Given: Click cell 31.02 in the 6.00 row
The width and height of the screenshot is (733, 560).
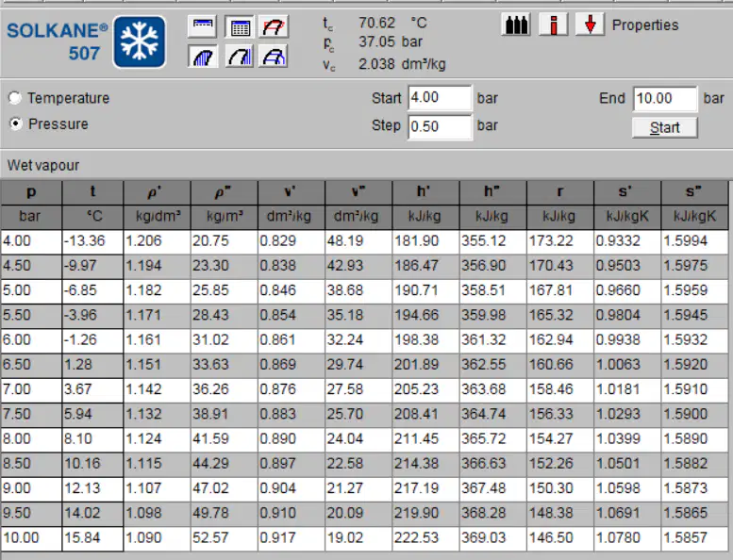Looking at the screenshot, I should [224, 340].
